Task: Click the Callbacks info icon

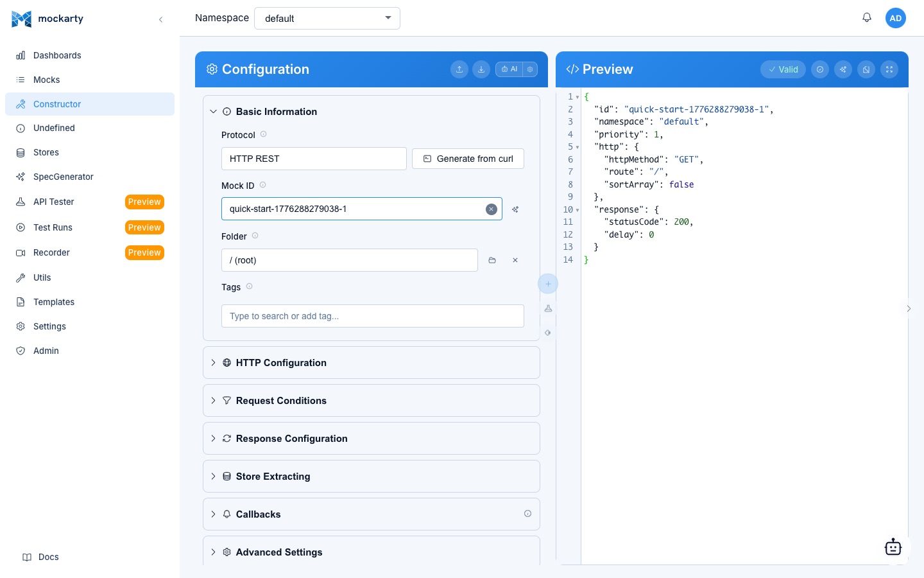Action: 527,514
